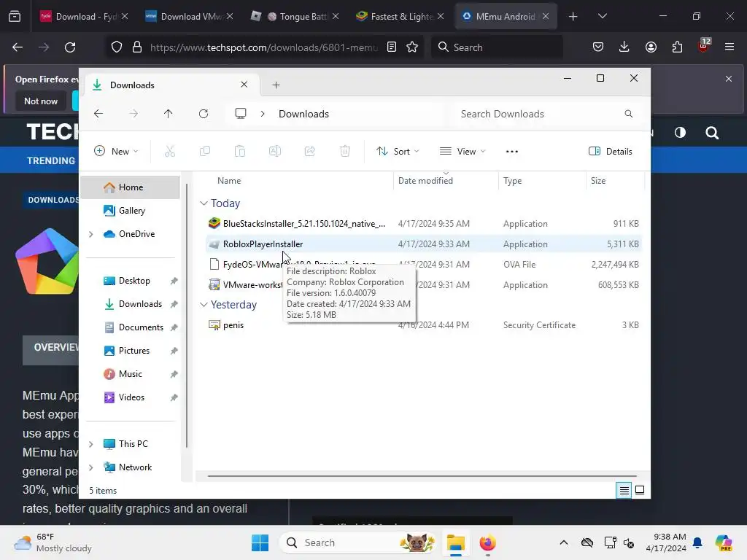Viewport: 747px width, 560px height.
Task: Open pinned Documents folder
Action: click(131, 327)
